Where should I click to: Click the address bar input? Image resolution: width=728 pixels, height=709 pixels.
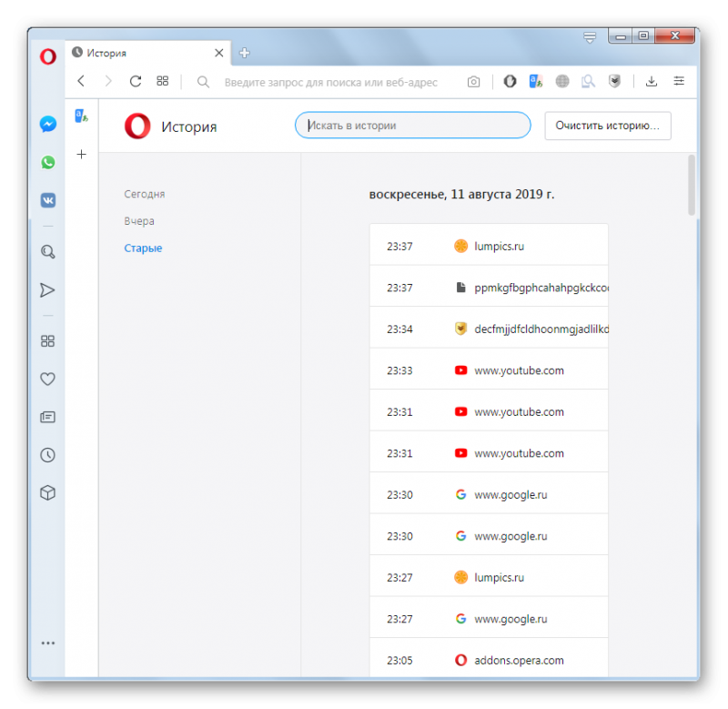click(330, 82)
